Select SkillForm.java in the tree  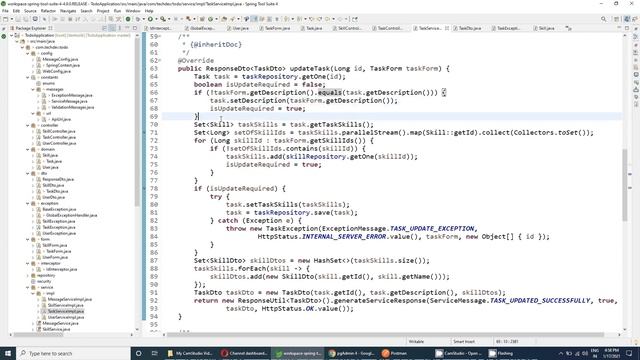pyautogui.click(x=55, y=245)
